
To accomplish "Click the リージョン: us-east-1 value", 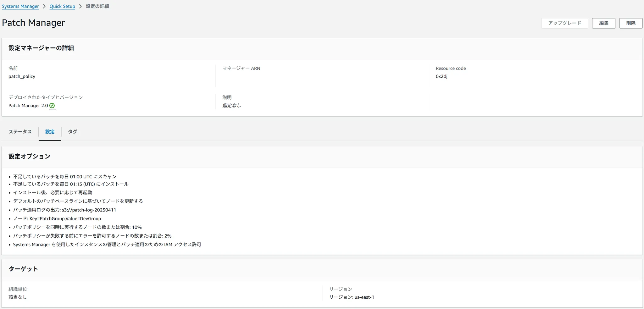I will [352, 297].
